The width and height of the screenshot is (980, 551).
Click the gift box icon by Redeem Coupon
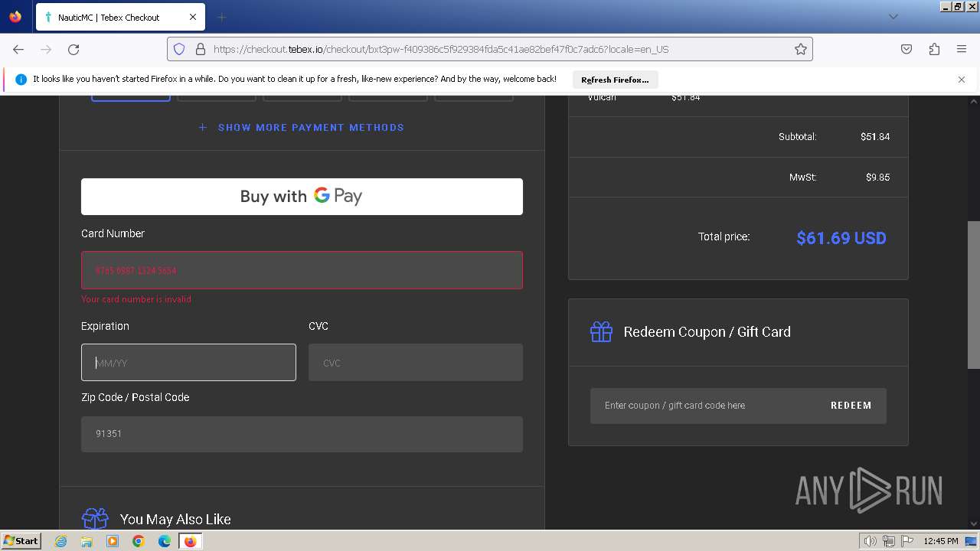pyautogui.click(x=601, y=331)
